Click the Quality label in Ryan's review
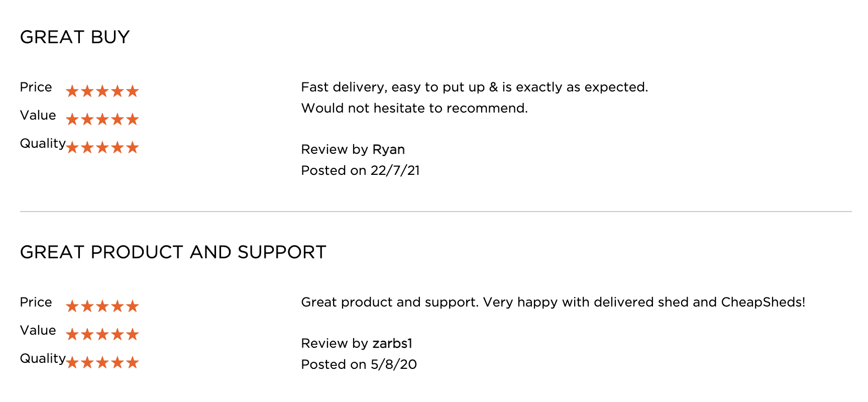 point(42,144)
